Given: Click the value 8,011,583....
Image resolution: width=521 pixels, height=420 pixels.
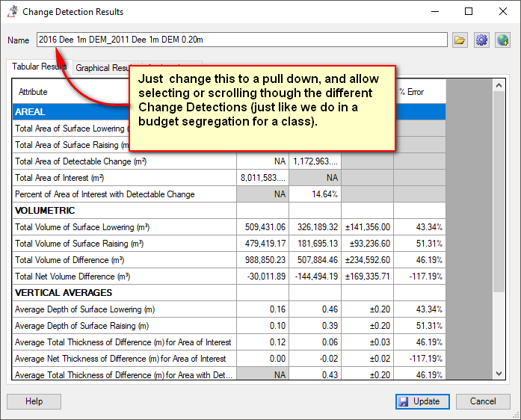Looking at the screenshot, I should 263,178.
